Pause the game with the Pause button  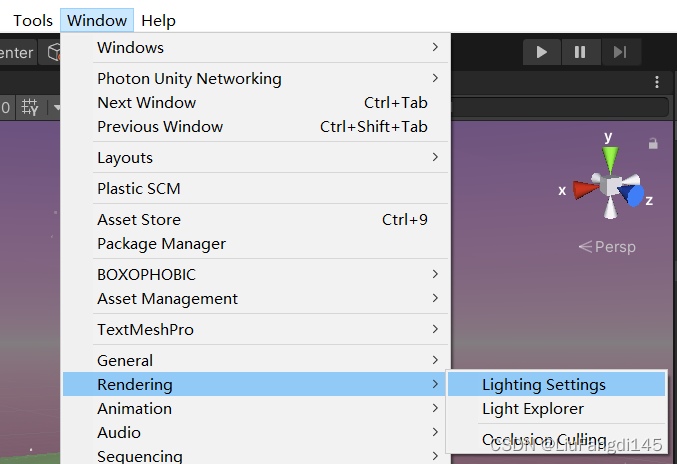click(580, 52)
